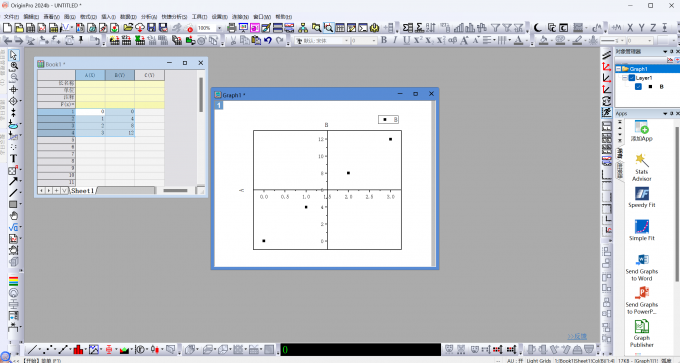The image size is (680, 363).
Task: Open the Apps panel dropdown arrow
Action: coord(665,114)
